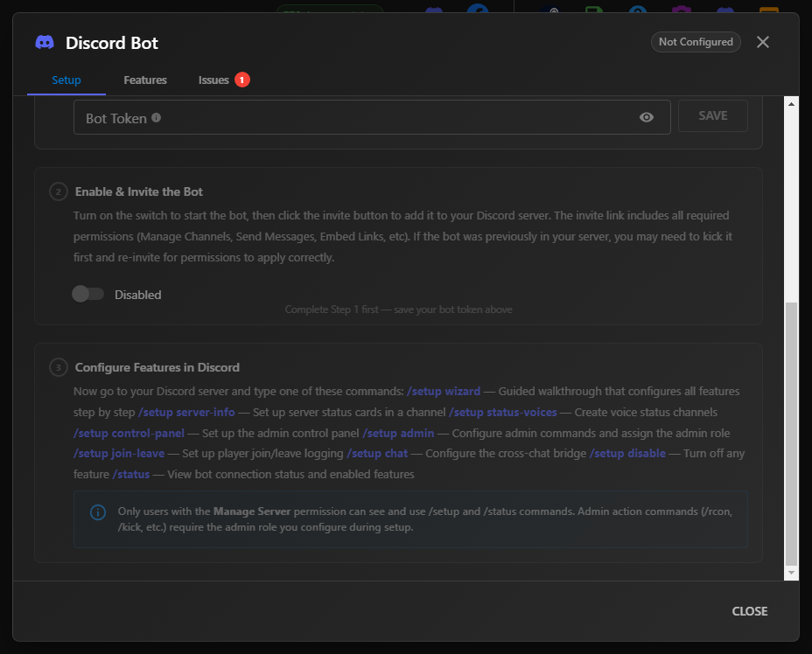Click the /status command
The height and width of the screenshot is (654, 812).
click(x=131, y=474)
